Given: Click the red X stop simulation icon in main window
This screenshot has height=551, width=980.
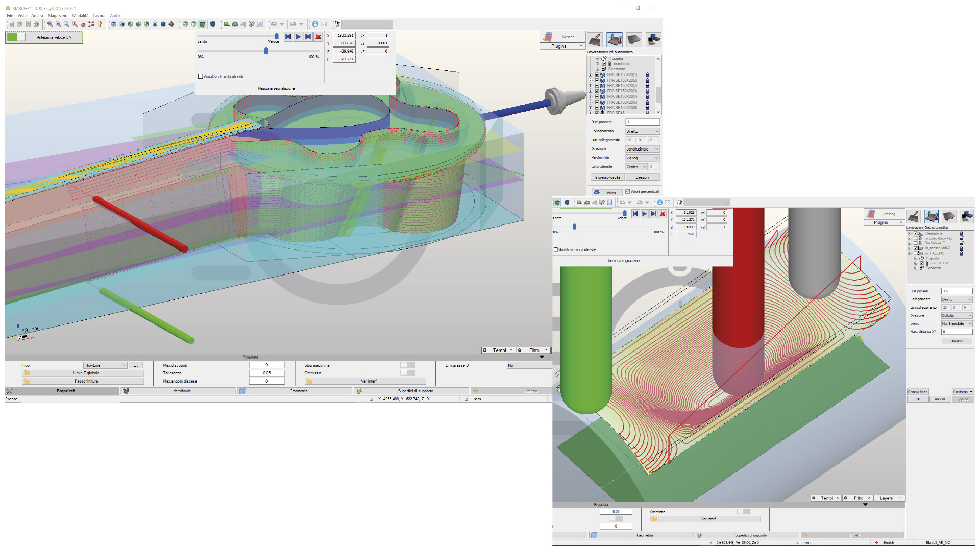Looking at the screenshot, I should coord(318,37).
